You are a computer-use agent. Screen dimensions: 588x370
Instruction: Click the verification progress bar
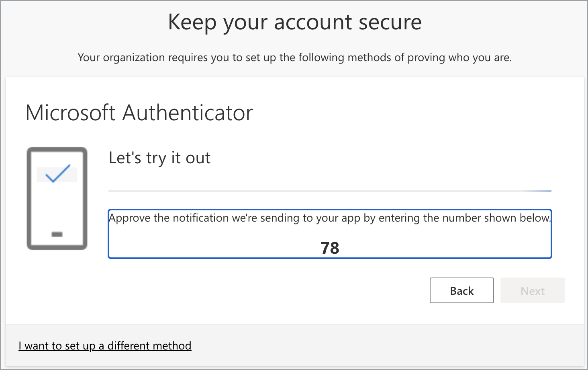330,190
